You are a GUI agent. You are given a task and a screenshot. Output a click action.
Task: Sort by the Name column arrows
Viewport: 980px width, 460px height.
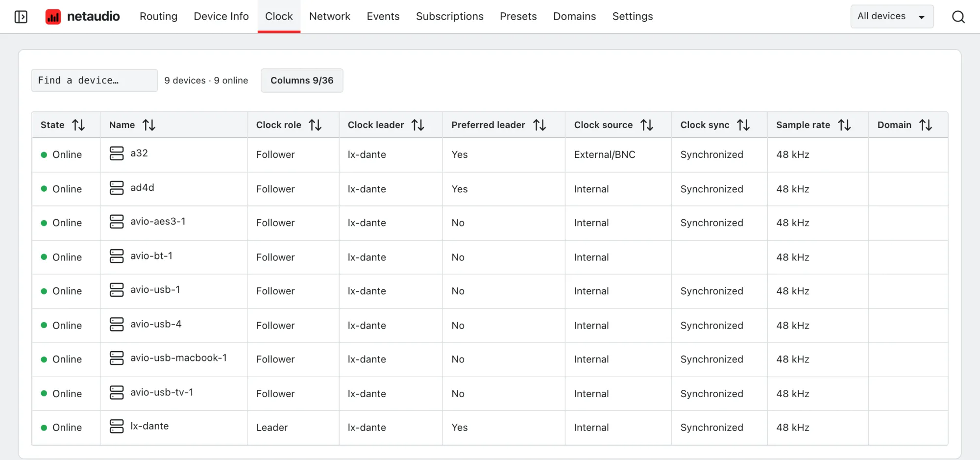(149, 125)
